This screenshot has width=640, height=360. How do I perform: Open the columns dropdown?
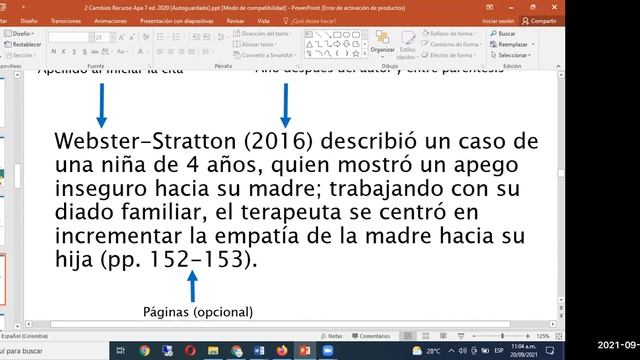click(x=207, y=52)
